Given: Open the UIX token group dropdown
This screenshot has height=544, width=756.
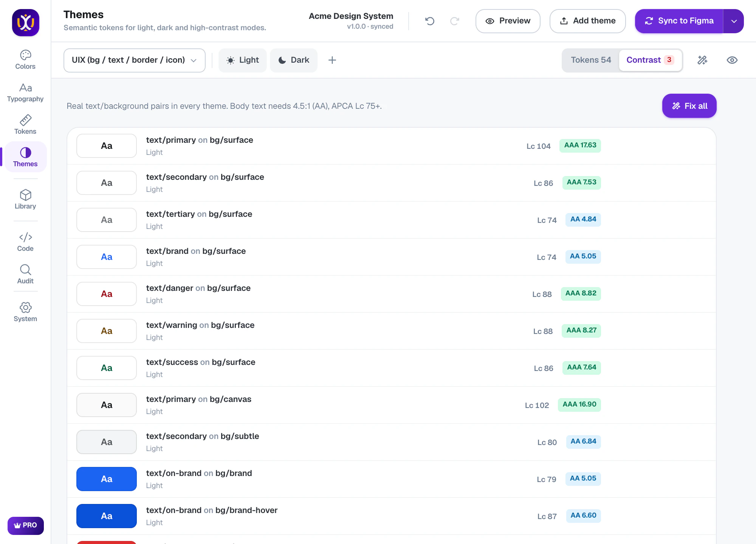Looking at the screenshot, I should (x=135, y=60).
